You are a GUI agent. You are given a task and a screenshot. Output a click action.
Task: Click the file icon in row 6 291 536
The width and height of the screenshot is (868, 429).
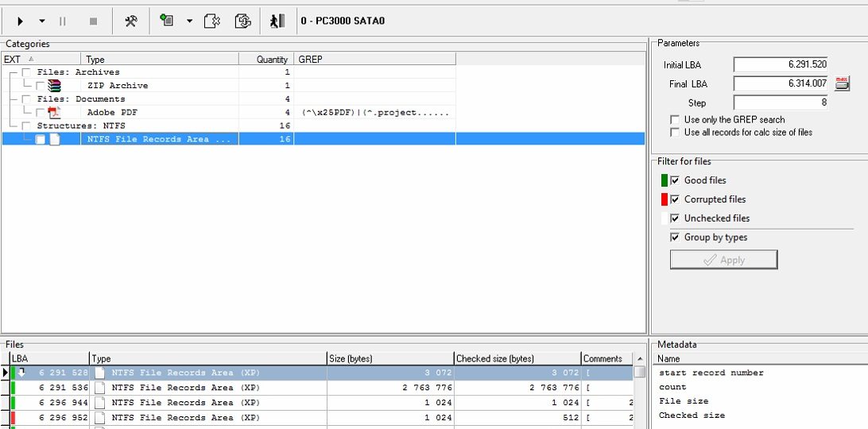[x=99, y=388]
